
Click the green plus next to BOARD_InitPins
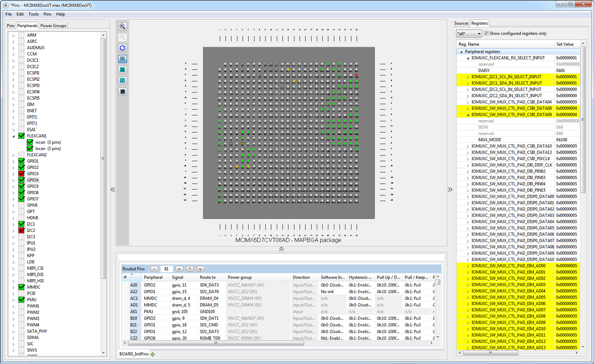point(153,354)
